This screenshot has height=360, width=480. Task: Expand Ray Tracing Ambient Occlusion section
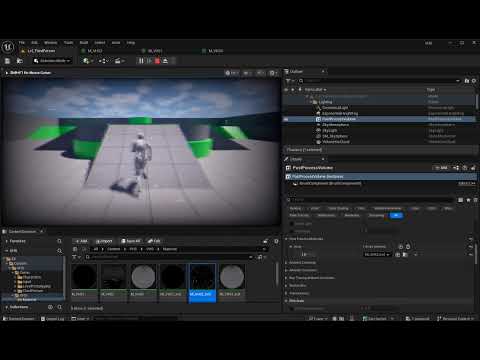pos(286,278)
